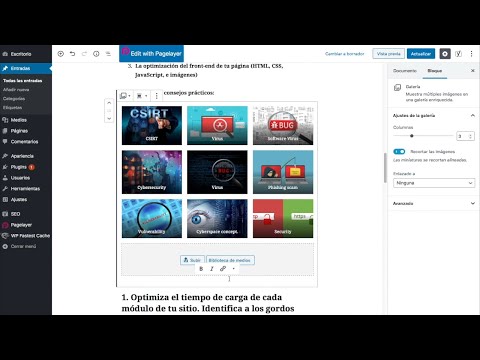Open Entradas menu in sidebar
Viewport: 480px width, 360px height.
coord(26,68)
